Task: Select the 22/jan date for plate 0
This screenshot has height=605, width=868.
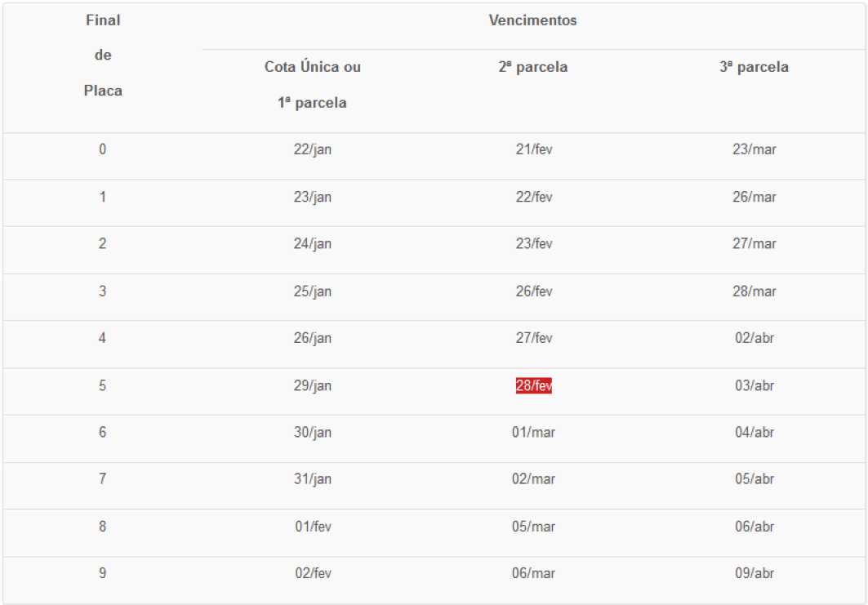Action: tap(312, 149)
